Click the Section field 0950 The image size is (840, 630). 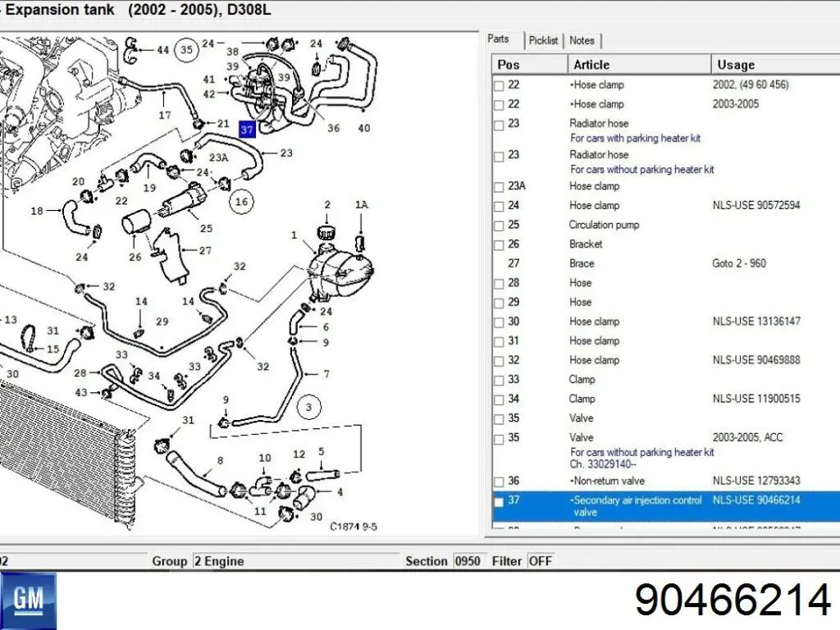pos(468,561)
